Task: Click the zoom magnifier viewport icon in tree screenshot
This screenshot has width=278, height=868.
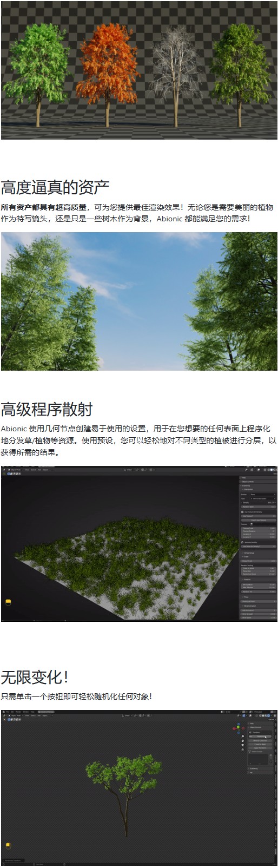Action: pos(242,737)
